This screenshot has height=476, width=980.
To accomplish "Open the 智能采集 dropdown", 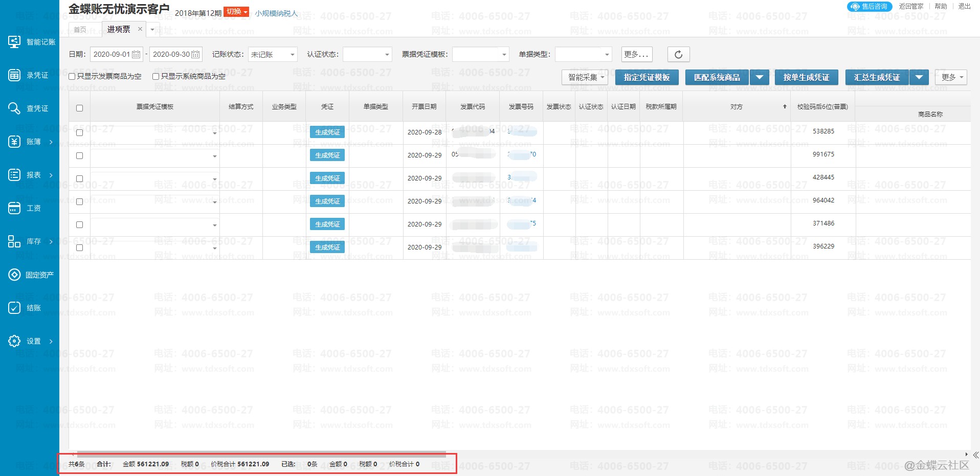I will pyautogui.click(x=585, y=77).
